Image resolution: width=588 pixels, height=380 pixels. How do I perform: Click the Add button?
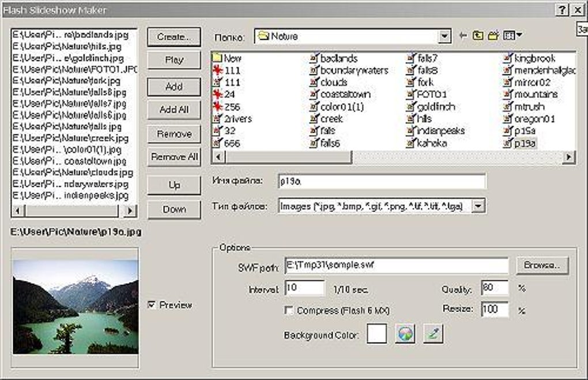pos(174,86)
